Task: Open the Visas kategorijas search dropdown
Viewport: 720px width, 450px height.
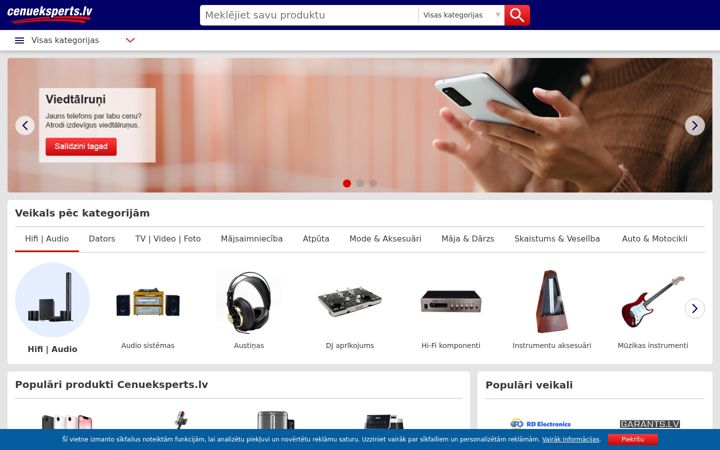Action: (461, 15)
